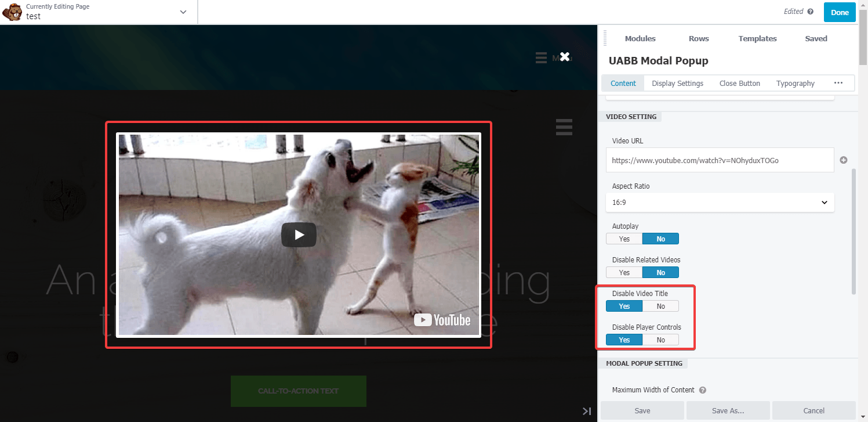
Task: Click the plus icon beside Video URL
Action: click(x=844, y=160)
